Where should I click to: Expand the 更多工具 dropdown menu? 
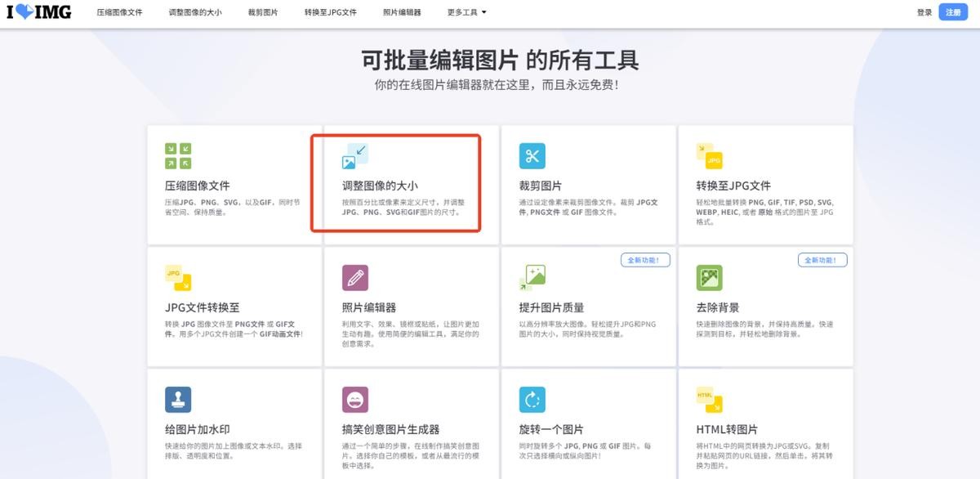467,12
